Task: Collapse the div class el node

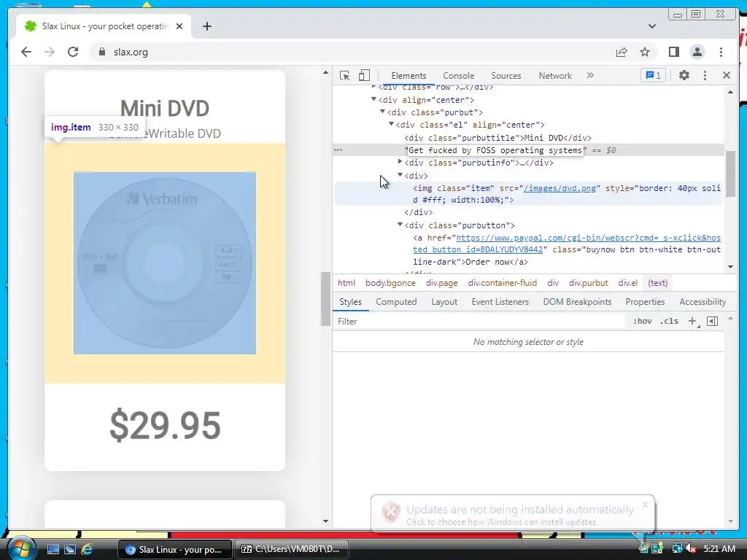Action: 391,124
